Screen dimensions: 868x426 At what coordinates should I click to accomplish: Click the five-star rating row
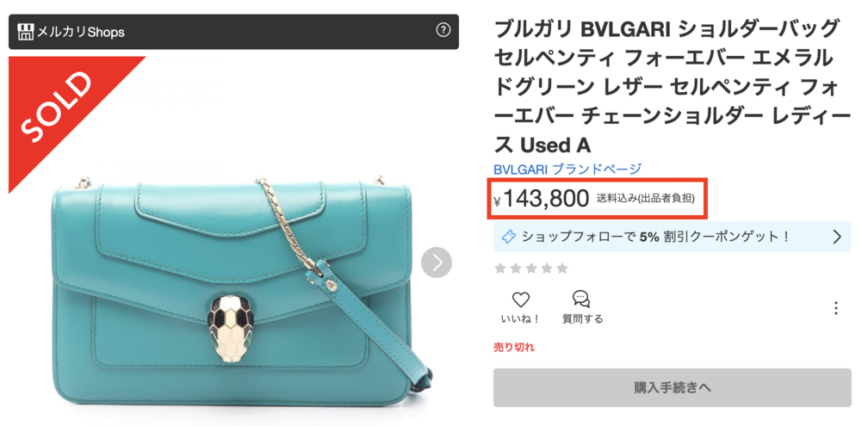click(x=530, y=269)
